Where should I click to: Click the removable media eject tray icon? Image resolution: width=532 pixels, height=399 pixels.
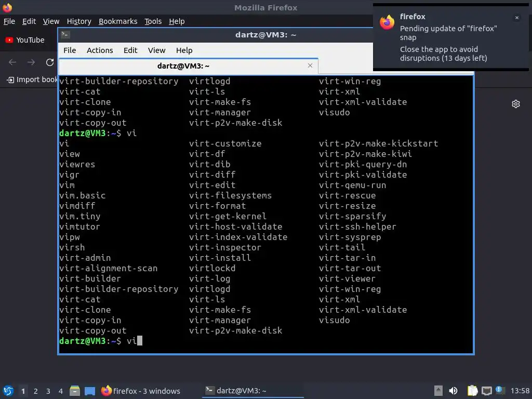(x=438, y=391)
